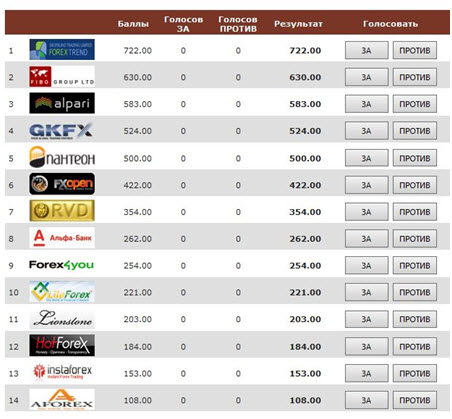The height and width of the screenshot is (419, 452).
Task: Select the InstaForex logo
Action: [x=63, y=371]
